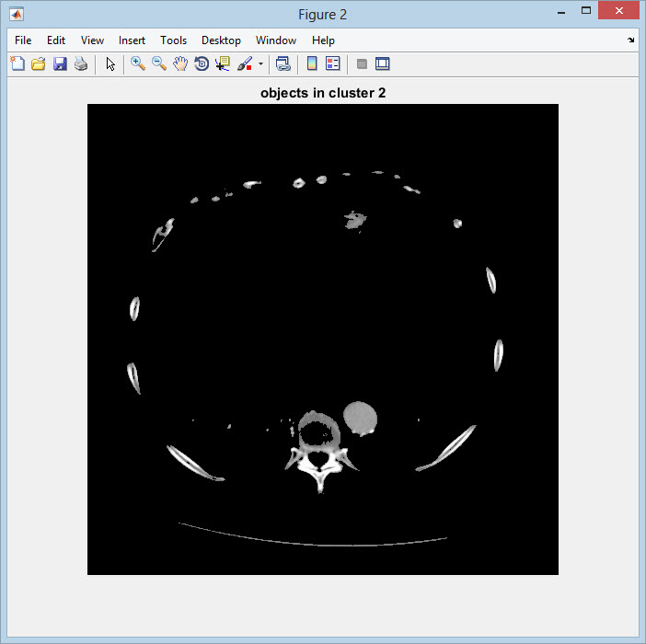
Task: Open the Help menu
Action: (323, 40)
